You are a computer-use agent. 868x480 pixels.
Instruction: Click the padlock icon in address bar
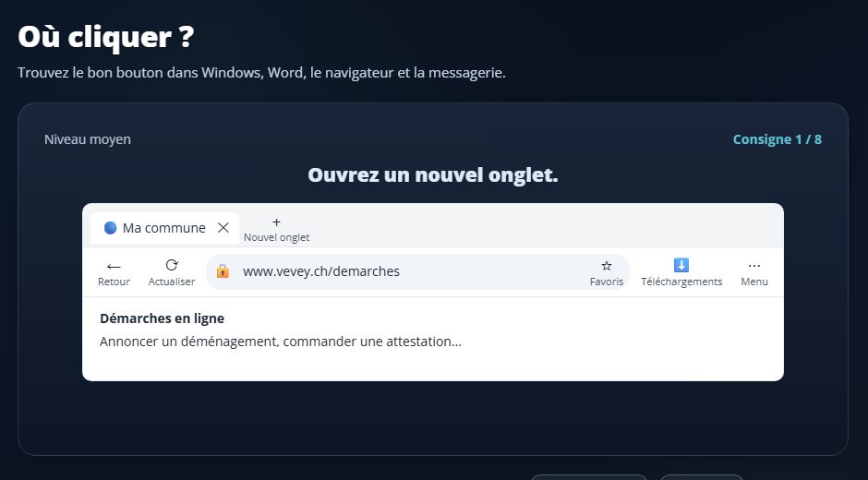pos(223,271)
